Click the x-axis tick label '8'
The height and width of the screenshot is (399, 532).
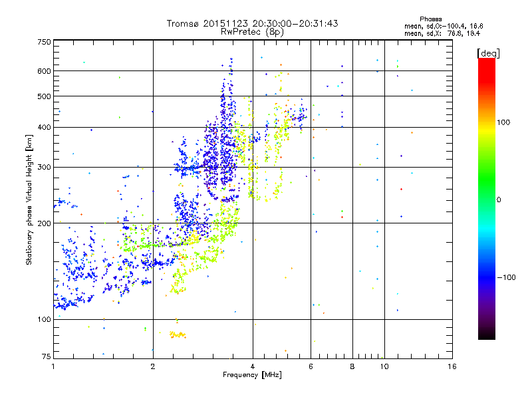point(352,366)
